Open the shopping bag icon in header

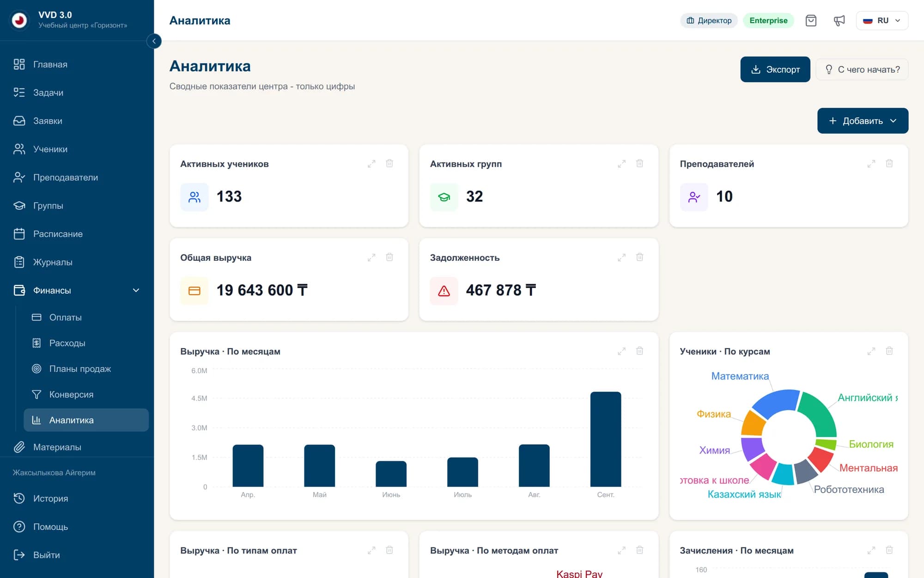pyautogui.click(x=811, y=20)
